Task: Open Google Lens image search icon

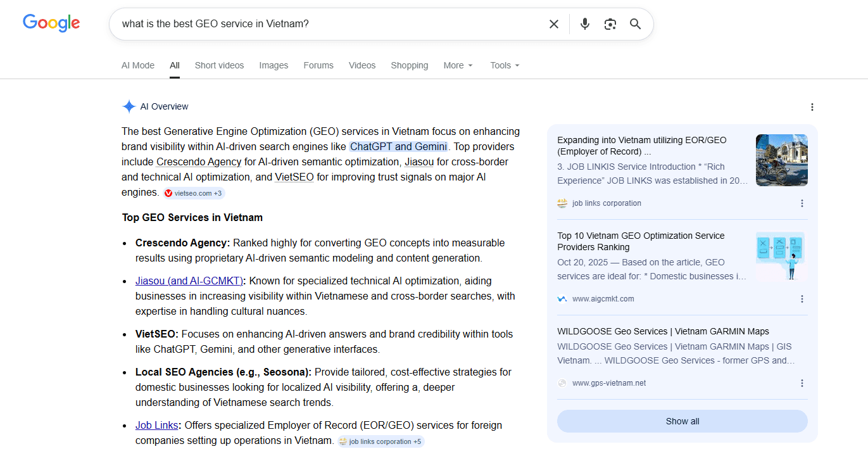Action: point(610,24)
